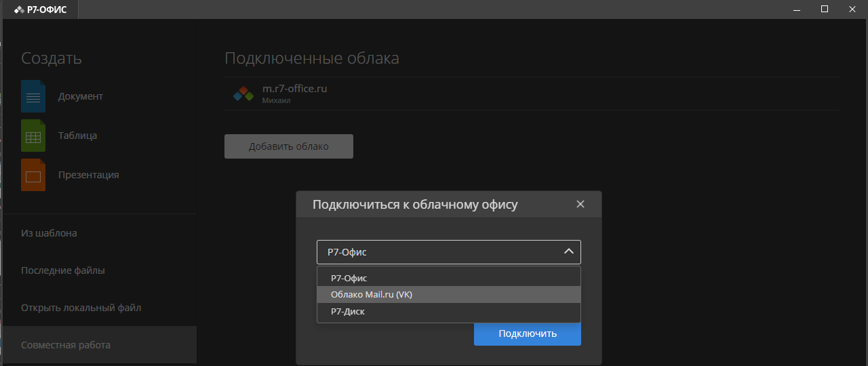Click the Создать heading in sidebar
The height and width of the screenshot is (366, 868).
(52, 58)
